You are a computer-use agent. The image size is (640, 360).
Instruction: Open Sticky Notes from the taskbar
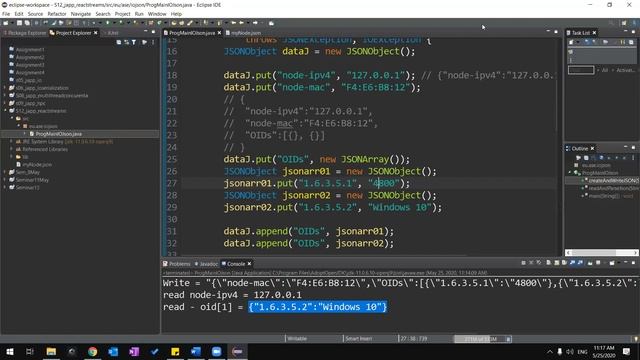tap(175, 351)
